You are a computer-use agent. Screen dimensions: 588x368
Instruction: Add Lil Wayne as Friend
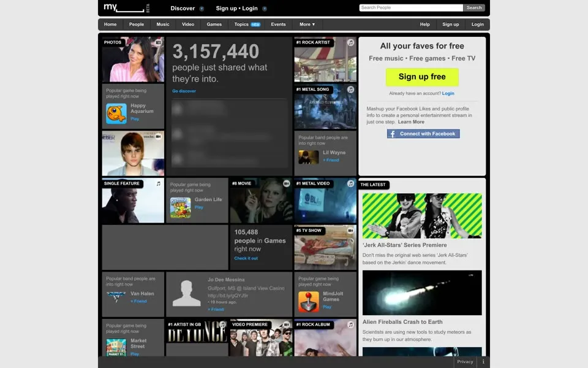pyautogui.click(x=331, y=160)
